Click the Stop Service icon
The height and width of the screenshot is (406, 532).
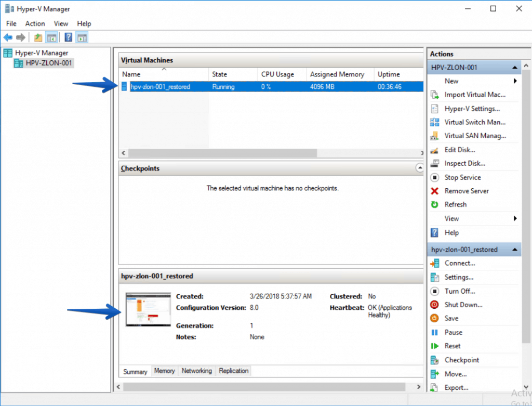coord(435,177)
